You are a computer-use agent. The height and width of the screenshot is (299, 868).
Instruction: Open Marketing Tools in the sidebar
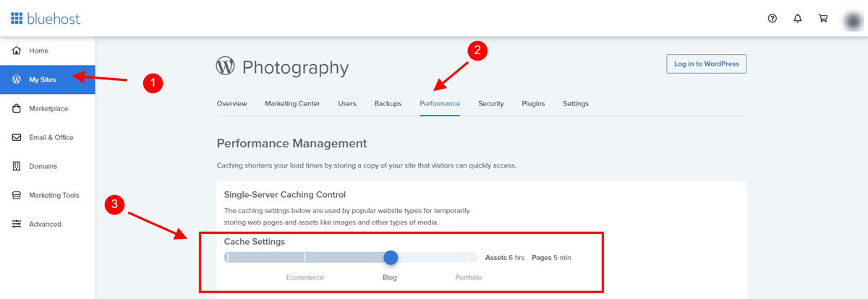(47, 195)
